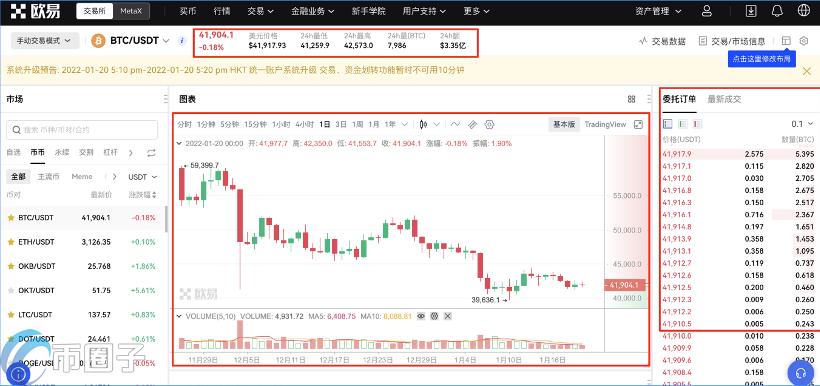Open the chart settings gear icon
Screen dimensions: 820x386
click(489, 124)
